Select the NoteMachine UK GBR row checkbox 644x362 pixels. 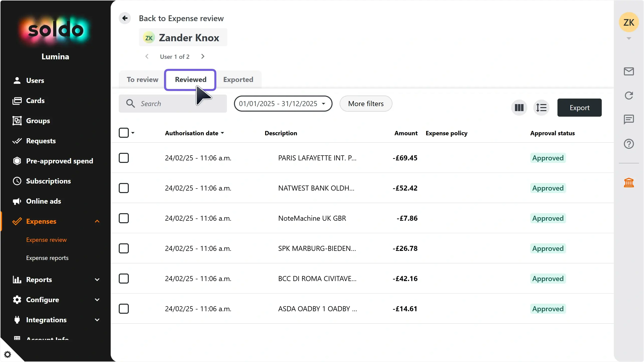124,218
